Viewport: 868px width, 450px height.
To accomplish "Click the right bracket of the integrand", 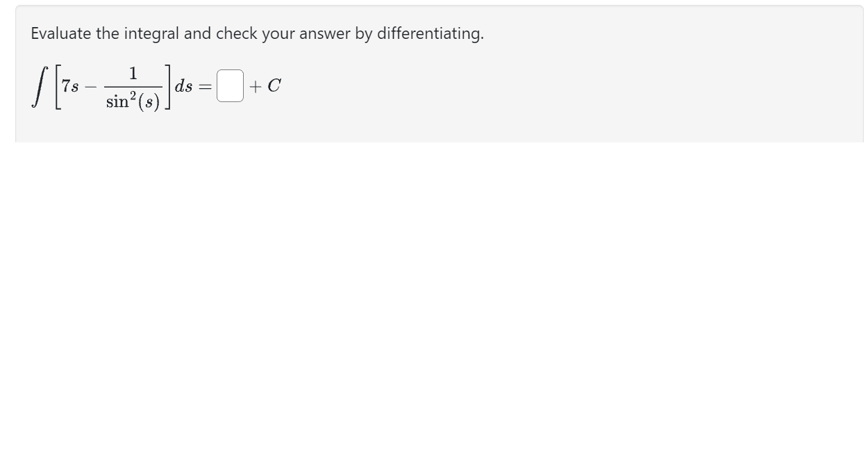I will tap(167, 86).
